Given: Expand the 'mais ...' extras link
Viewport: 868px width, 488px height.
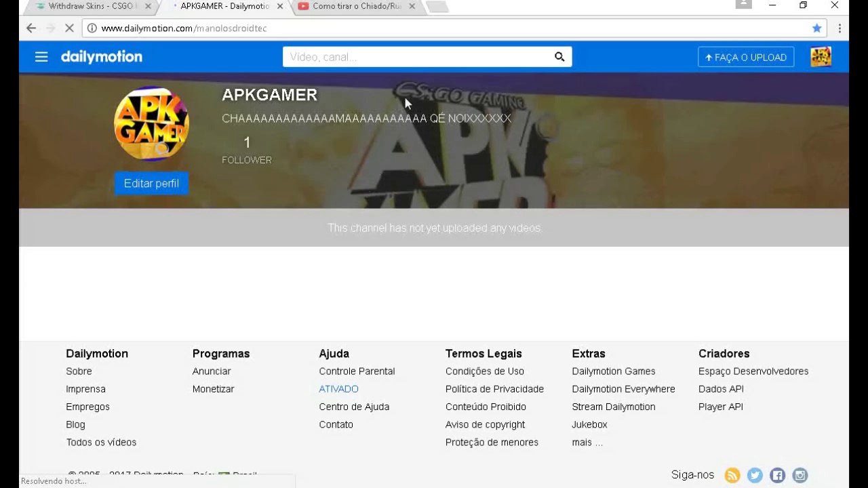Looking at the screenshot, I should pos(587,442).
